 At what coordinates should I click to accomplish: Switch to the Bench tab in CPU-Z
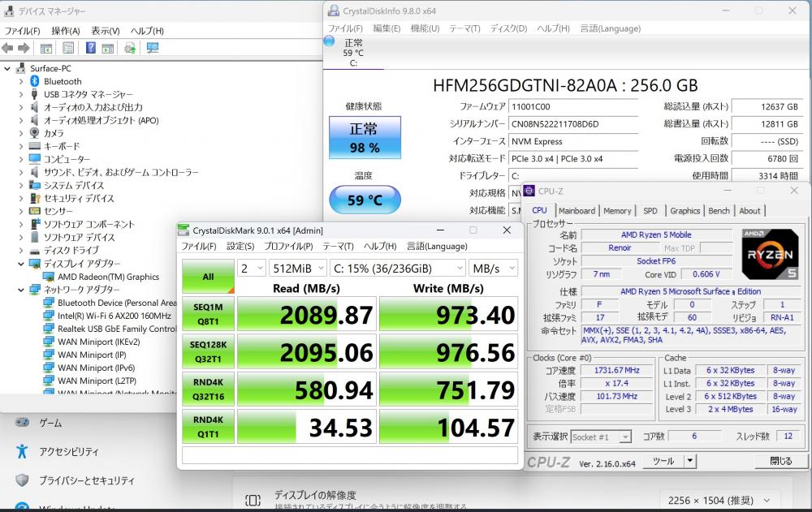click(x=719, y=211)
